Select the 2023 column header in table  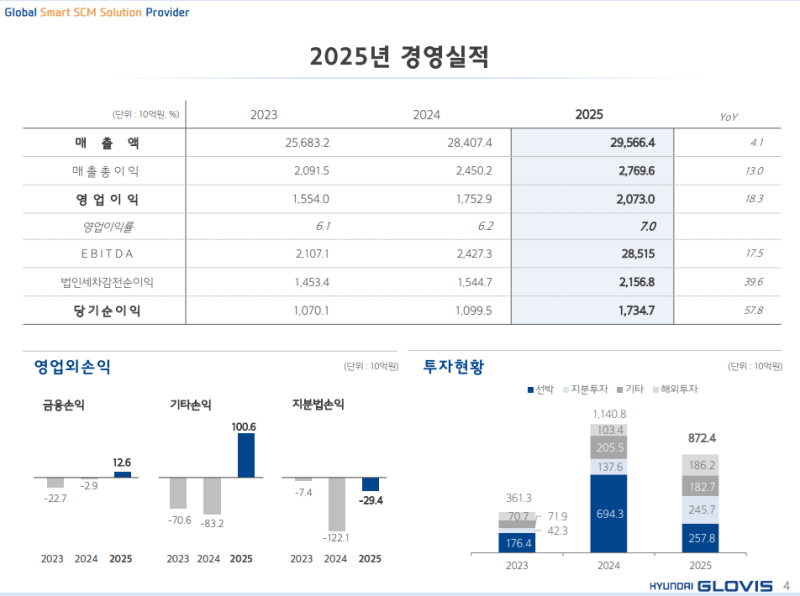click(264, 115)
